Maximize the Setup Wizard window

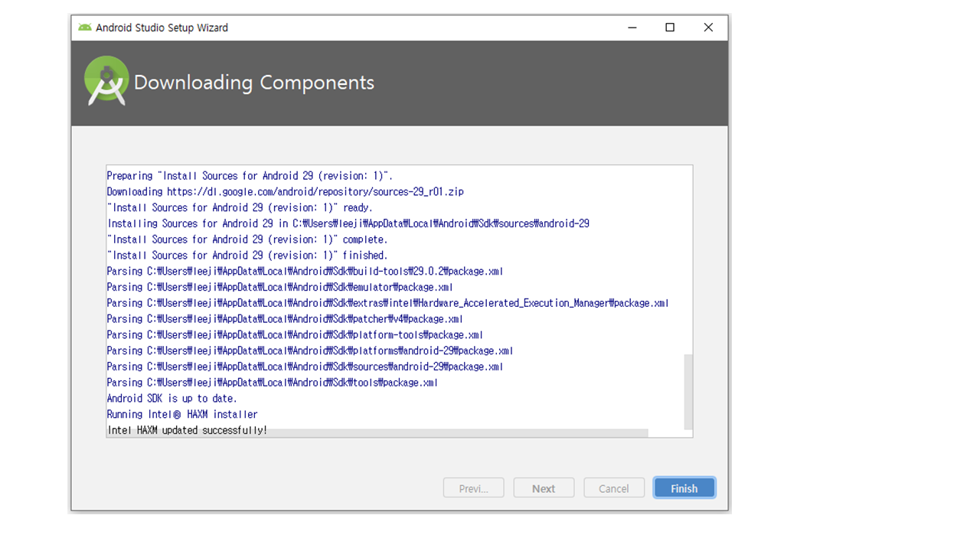click(670, 28)
